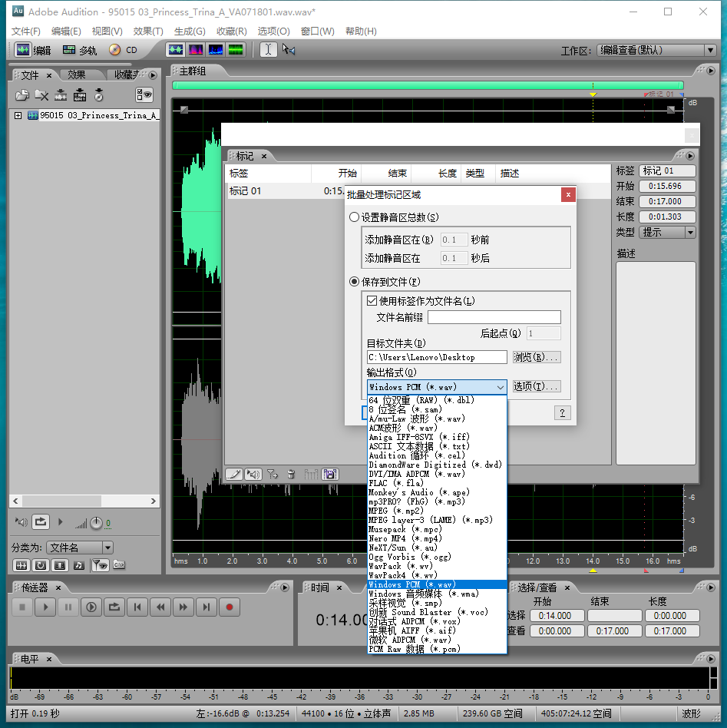Screen dimensions: 727x728
Task: Click the fast forward transport button
Action: click(183, 607)
